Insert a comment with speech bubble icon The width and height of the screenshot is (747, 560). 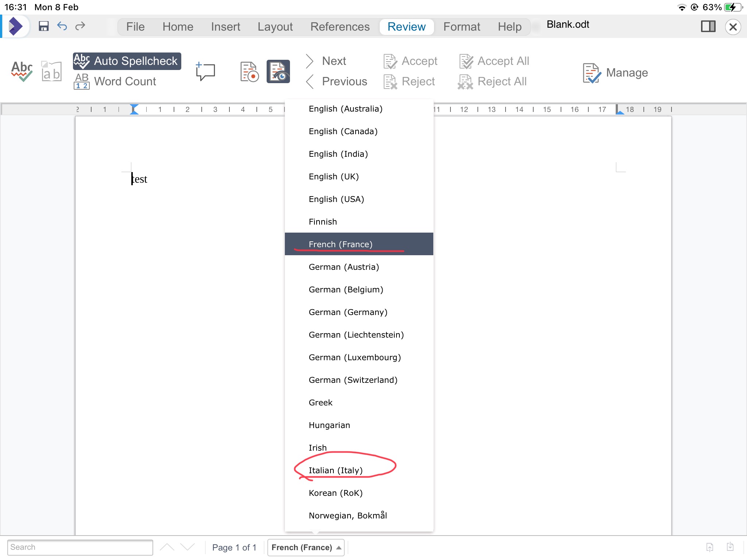[205, 71]
